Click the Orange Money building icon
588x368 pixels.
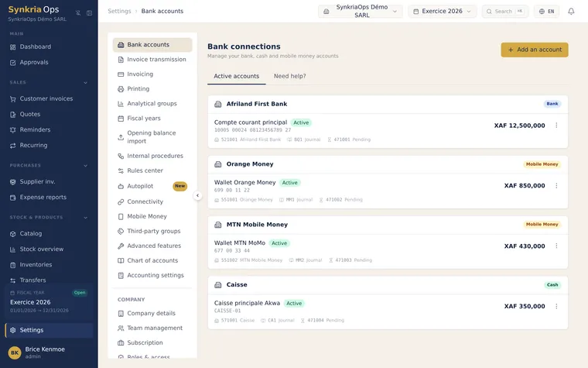tap(218, 164)
